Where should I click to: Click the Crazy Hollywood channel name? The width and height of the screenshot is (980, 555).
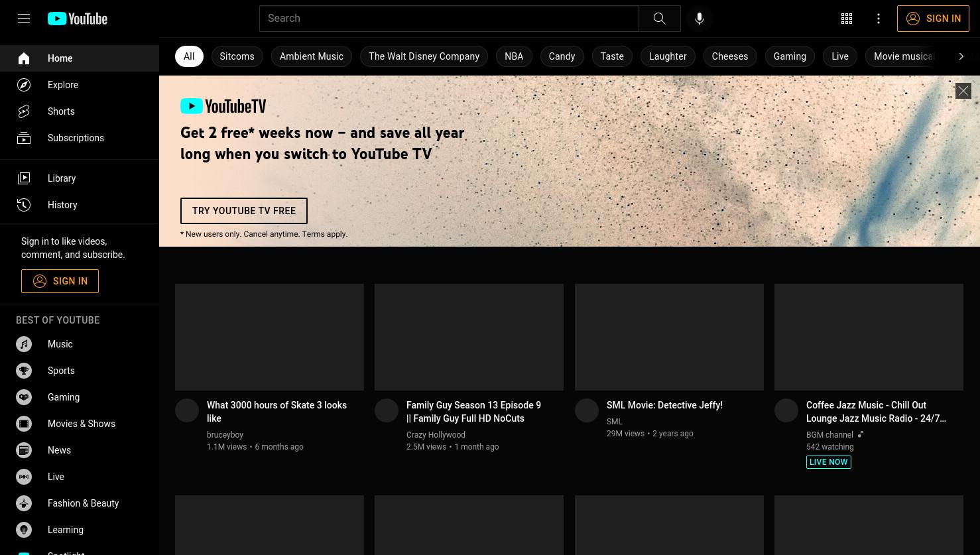click(436, 435)
